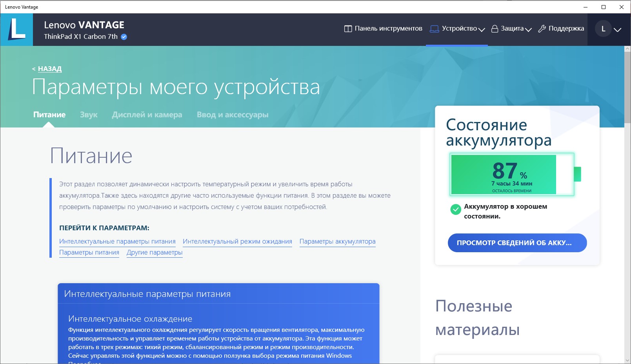Switch to the Звук tab
This screenshot has height=364, width=631.
89,115
